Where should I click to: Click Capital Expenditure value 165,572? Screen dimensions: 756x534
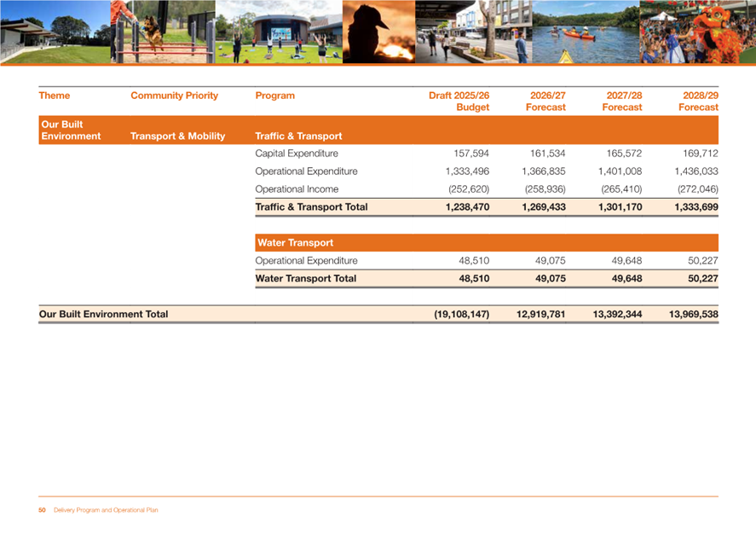[624, 154]
